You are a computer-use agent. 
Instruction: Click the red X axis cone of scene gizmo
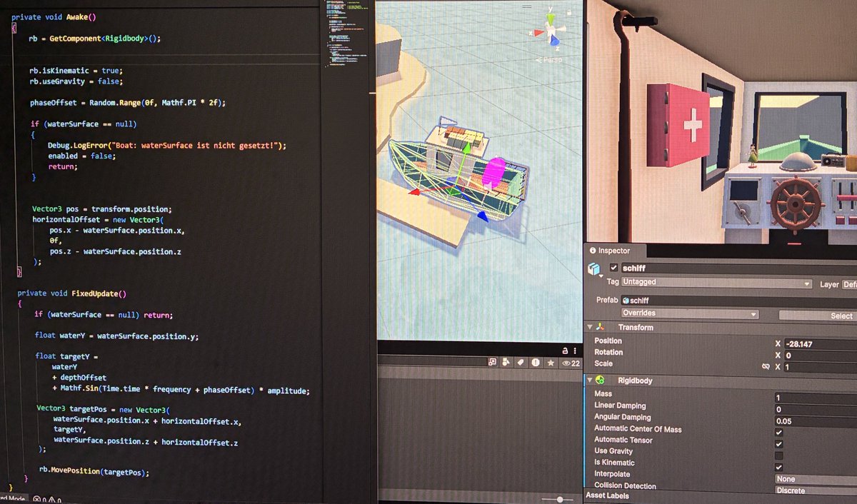(538, 32)
